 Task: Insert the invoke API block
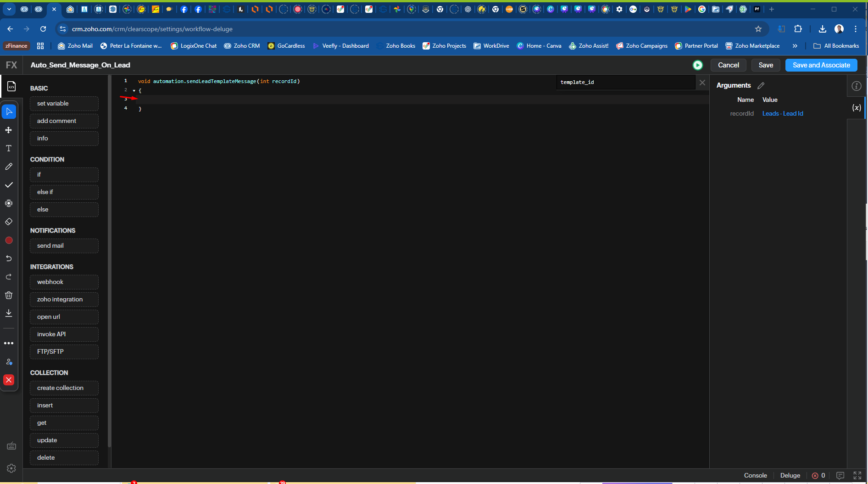coord(64,334)
